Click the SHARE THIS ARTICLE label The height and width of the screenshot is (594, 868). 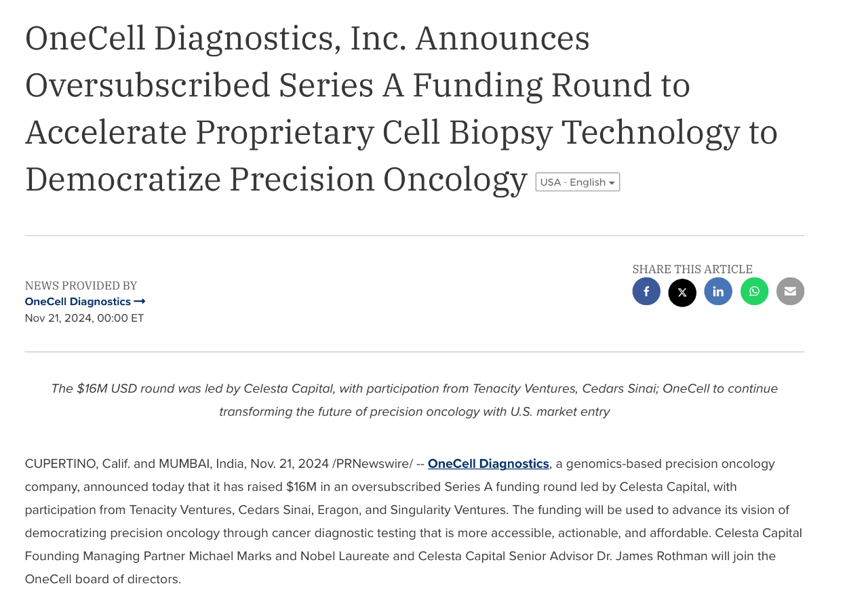(x=692, y=269)
